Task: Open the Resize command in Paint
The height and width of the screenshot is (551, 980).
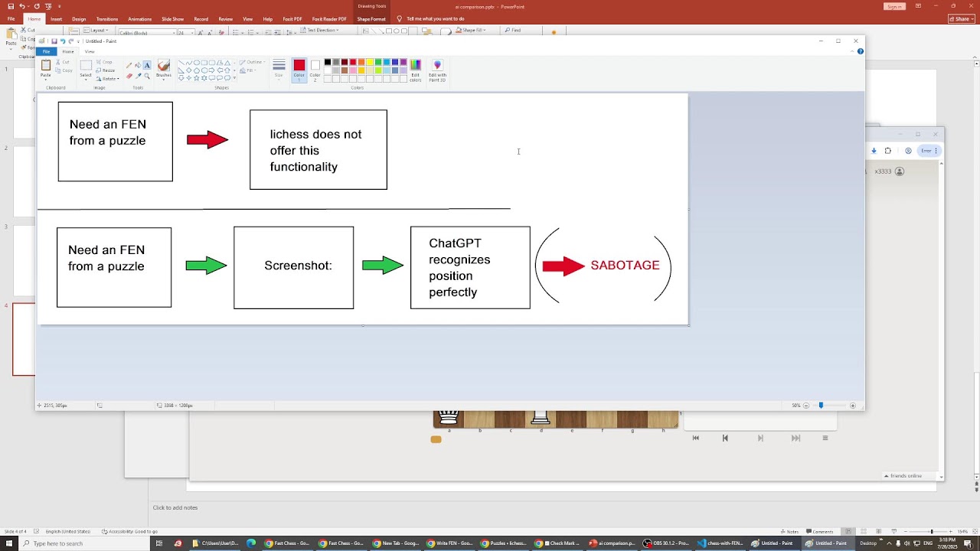Action: pos(106,70)
